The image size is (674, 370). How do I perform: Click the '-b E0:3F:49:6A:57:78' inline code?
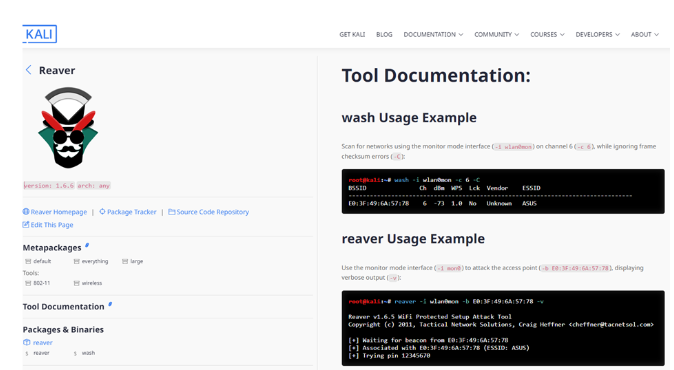(x=575, y=268)
